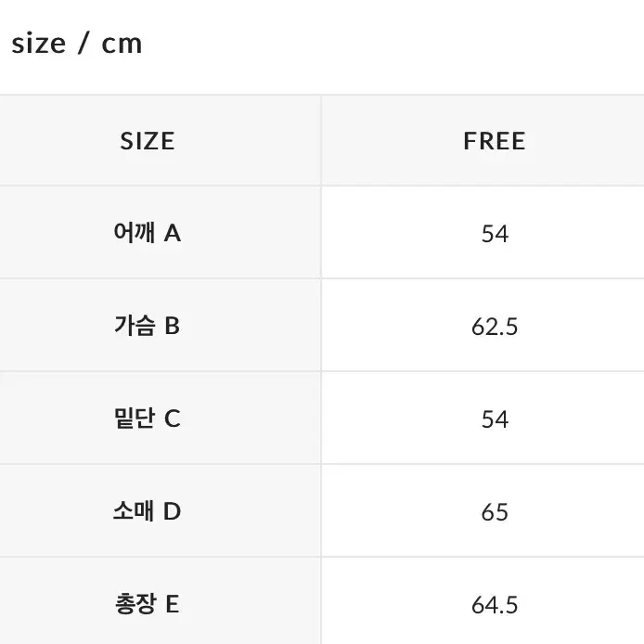This screenshot has width=644, height=644.
Task: Select the 62.5 chest value
Action: tap(495, 327)
